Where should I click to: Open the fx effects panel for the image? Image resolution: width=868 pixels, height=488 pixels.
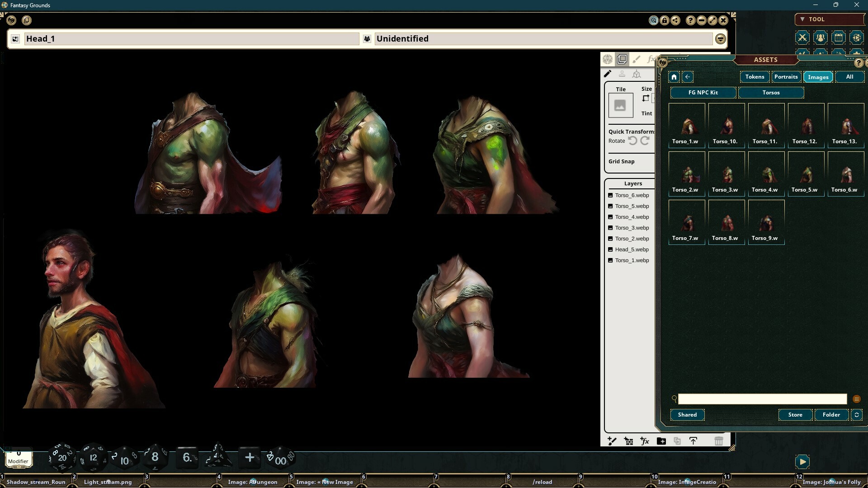tap(652, 59)
